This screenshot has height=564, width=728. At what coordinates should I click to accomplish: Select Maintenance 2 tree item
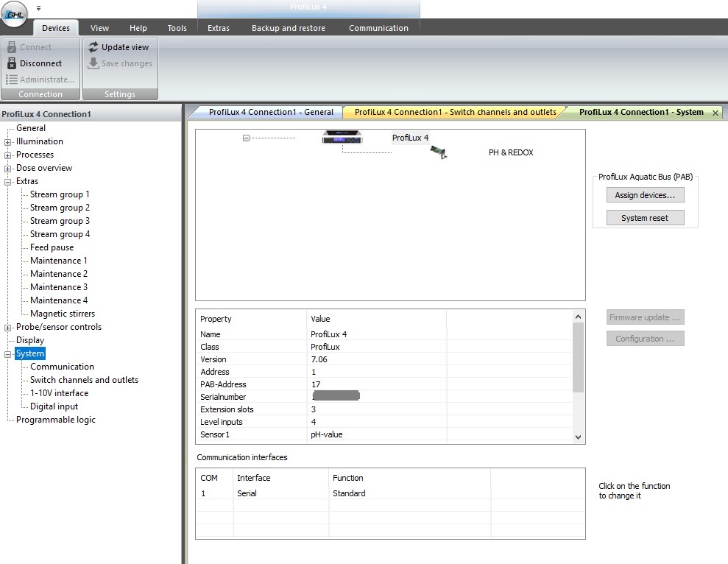point(58,274)
